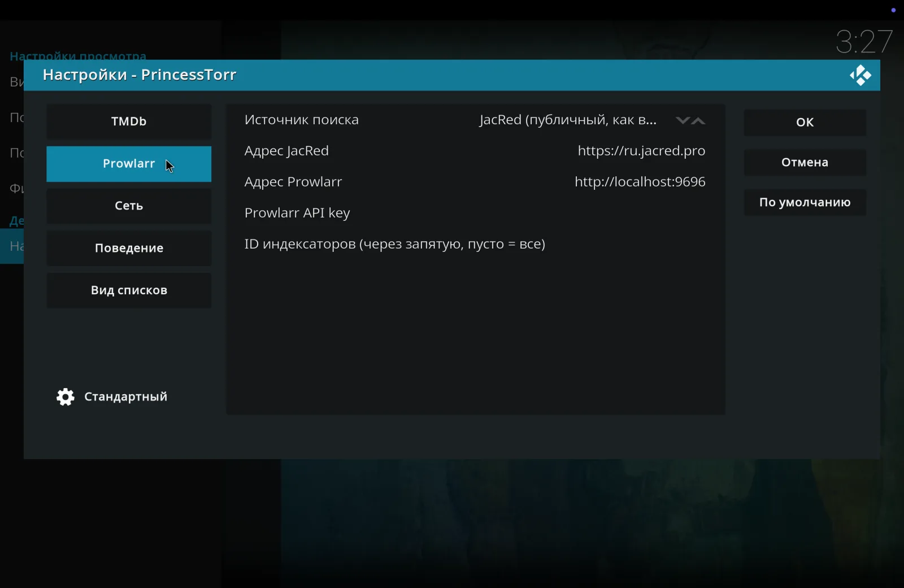Confirm settings with the OK button

[805, 122]
